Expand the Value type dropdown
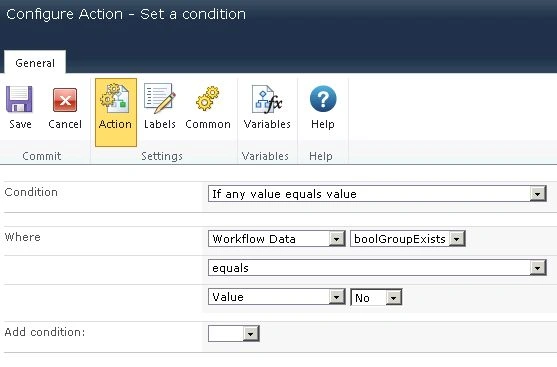557x367 pixels. [x=276, y=297]
